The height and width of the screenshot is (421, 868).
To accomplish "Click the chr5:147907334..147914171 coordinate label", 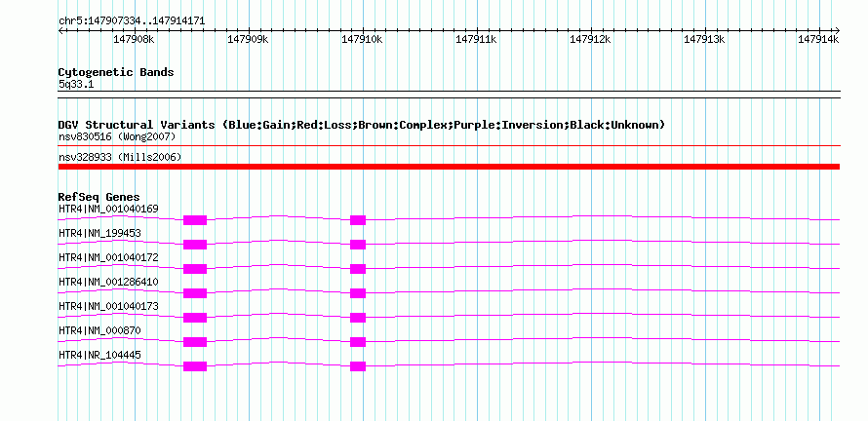I will (x=132, y=21).
